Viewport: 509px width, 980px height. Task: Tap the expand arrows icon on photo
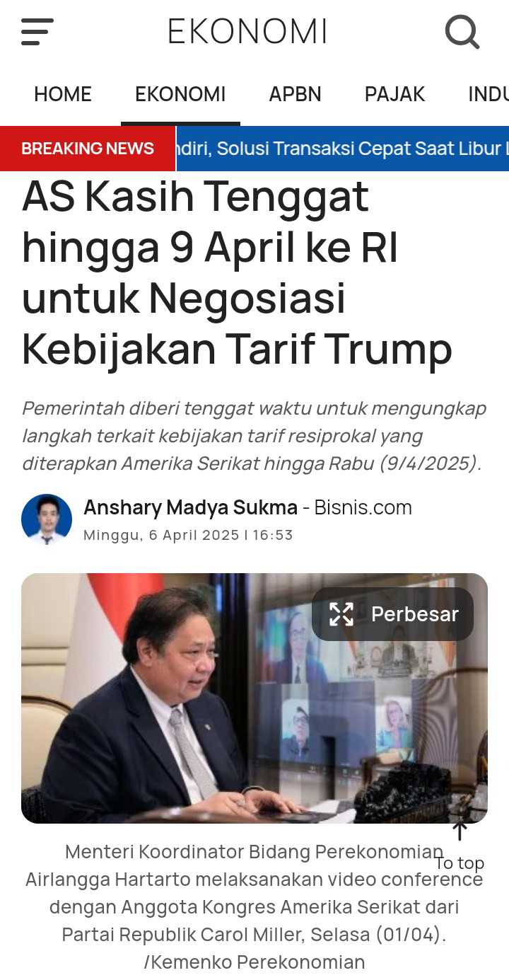(x=341, y=614)
